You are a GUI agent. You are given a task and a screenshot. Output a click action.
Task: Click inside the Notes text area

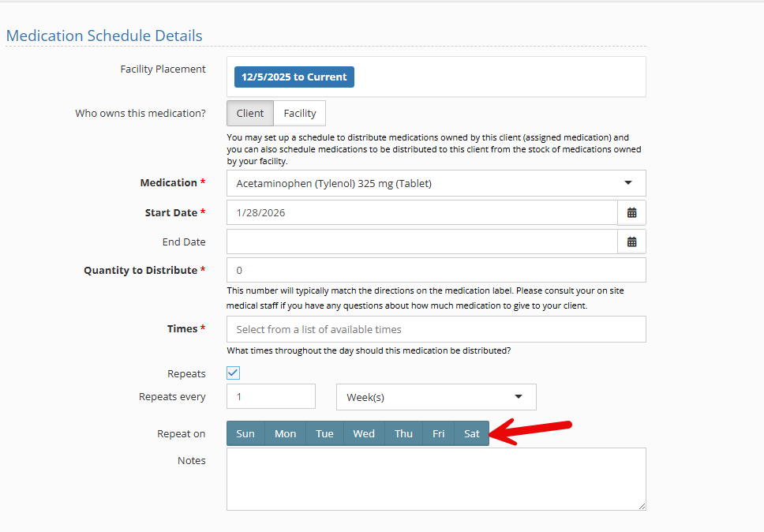[x=436, y=479]
